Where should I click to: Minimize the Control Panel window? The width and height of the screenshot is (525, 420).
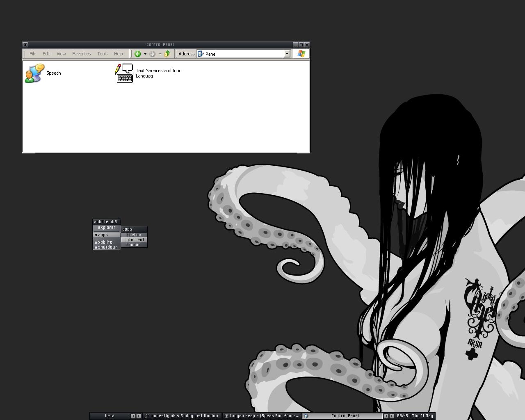click(295, 45)
